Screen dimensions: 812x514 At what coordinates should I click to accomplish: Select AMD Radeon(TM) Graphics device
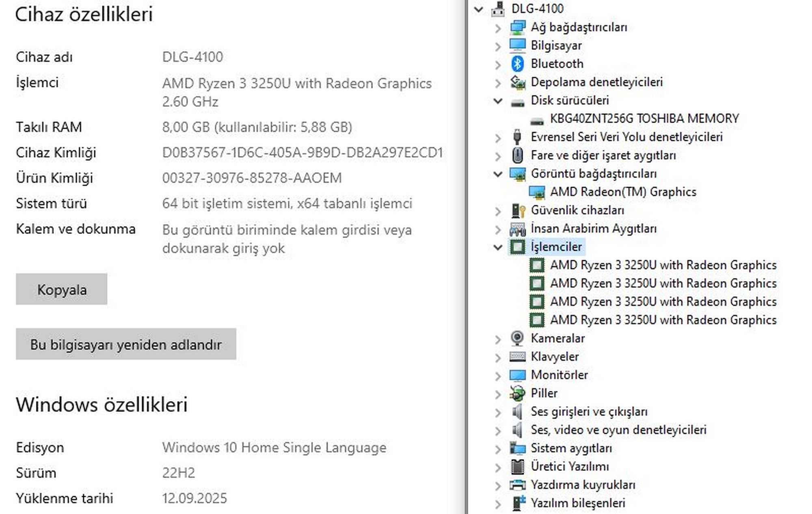point(623,192)
